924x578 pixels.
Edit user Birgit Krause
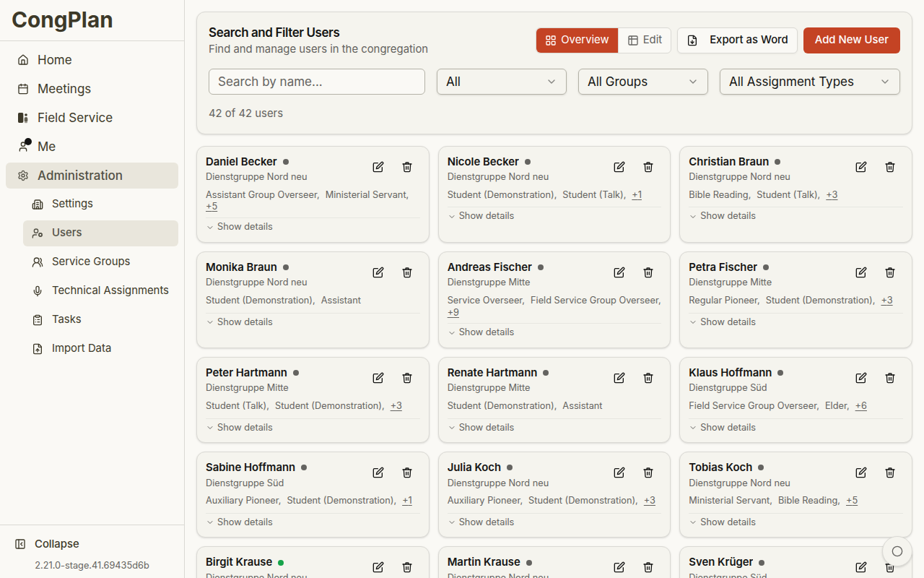[378, 567]
